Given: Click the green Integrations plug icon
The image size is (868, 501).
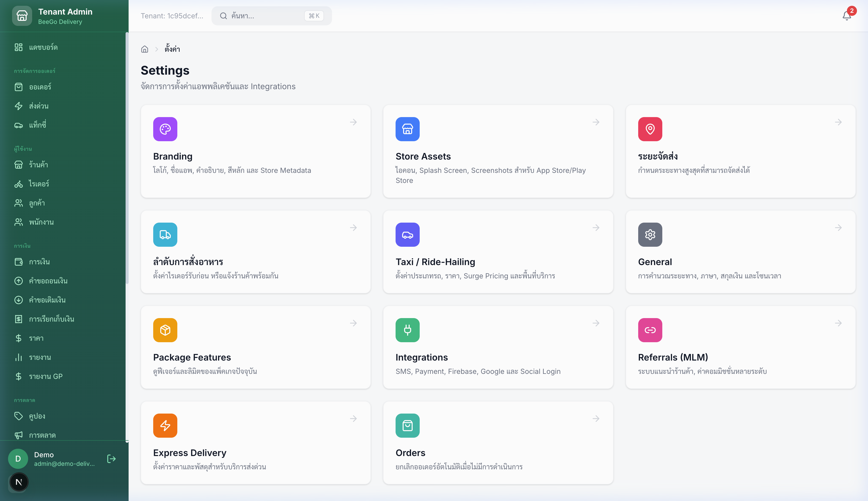Looking at the screenshot, I should coord(407,330).
